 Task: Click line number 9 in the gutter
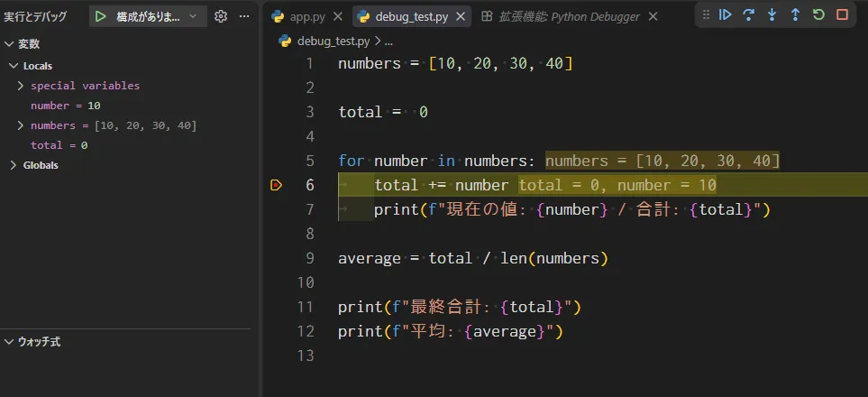[309, 258]
